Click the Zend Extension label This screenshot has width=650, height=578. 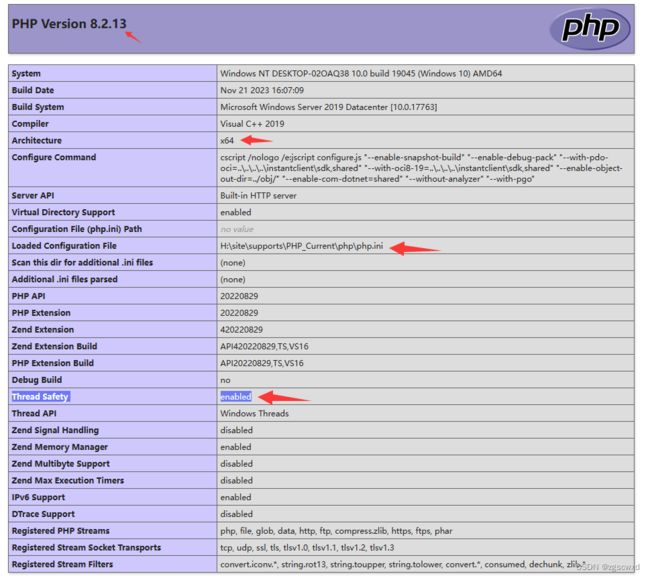click(43, 329)
